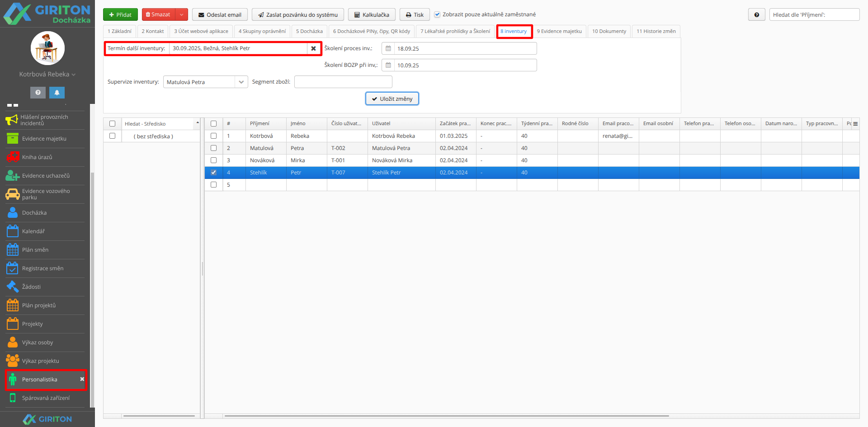Open the 9 Evidence majetku tab
Screen dimensions: 868x427
(559, 31)
